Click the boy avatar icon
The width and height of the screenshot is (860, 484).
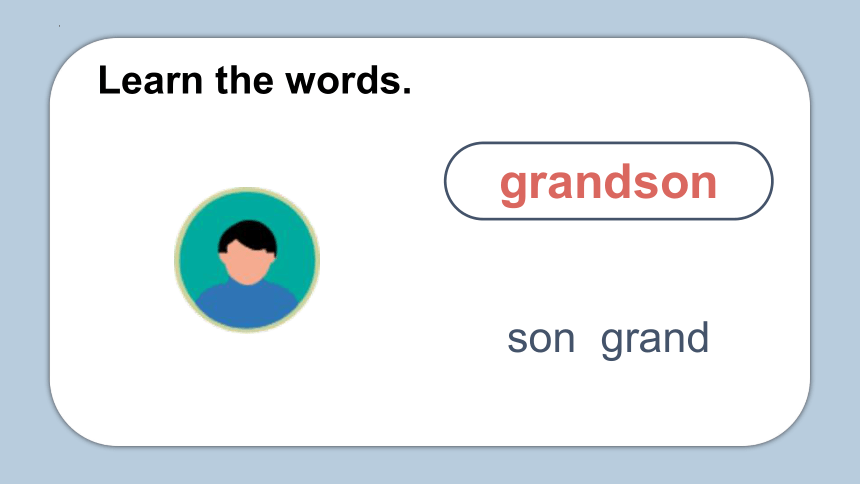pos(247,260)
